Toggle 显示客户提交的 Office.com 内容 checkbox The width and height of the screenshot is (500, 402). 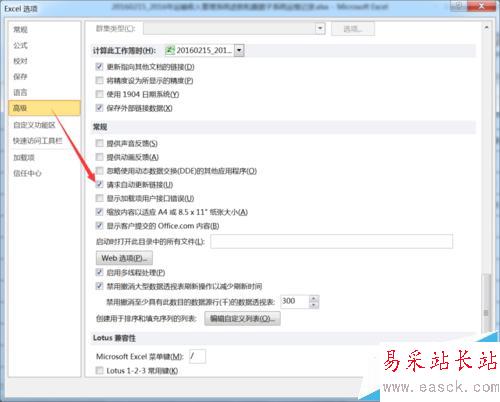[99, 226]
